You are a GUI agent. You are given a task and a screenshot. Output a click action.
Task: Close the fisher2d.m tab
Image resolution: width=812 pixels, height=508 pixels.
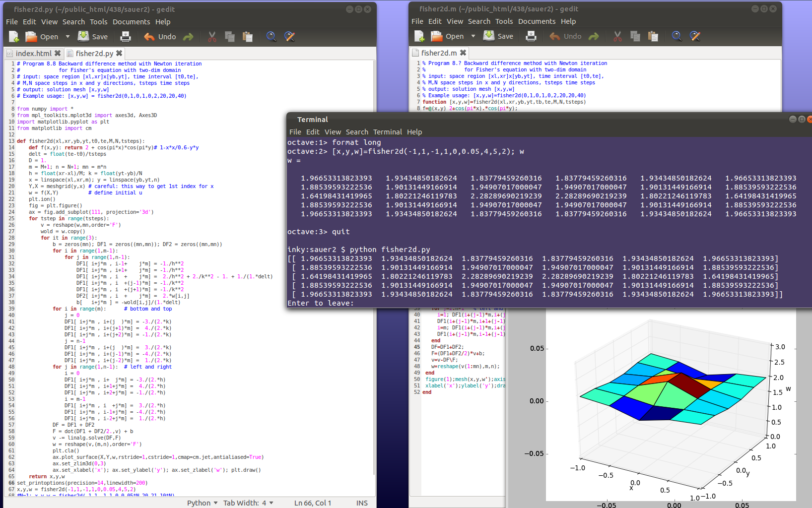click(x=463, y=53)
